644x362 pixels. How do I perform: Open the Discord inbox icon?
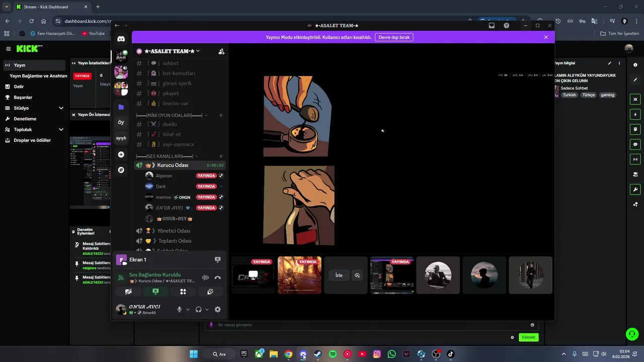[492, 26]
